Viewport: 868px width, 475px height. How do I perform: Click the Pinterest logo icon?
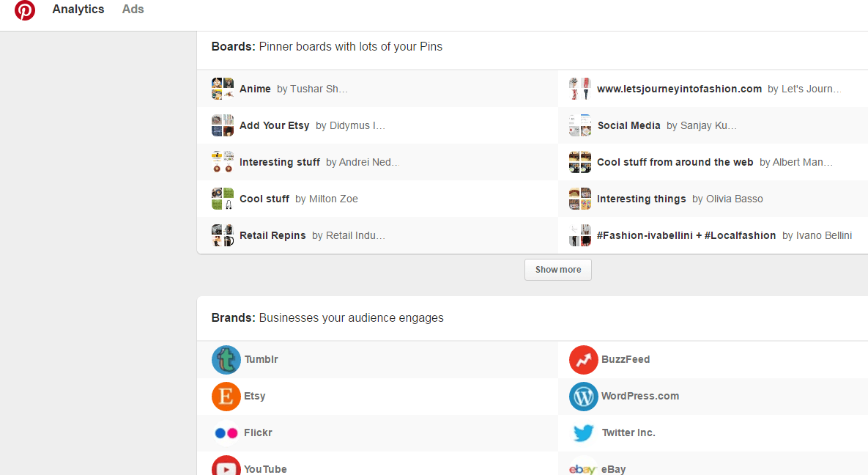(x=25, y=10)
